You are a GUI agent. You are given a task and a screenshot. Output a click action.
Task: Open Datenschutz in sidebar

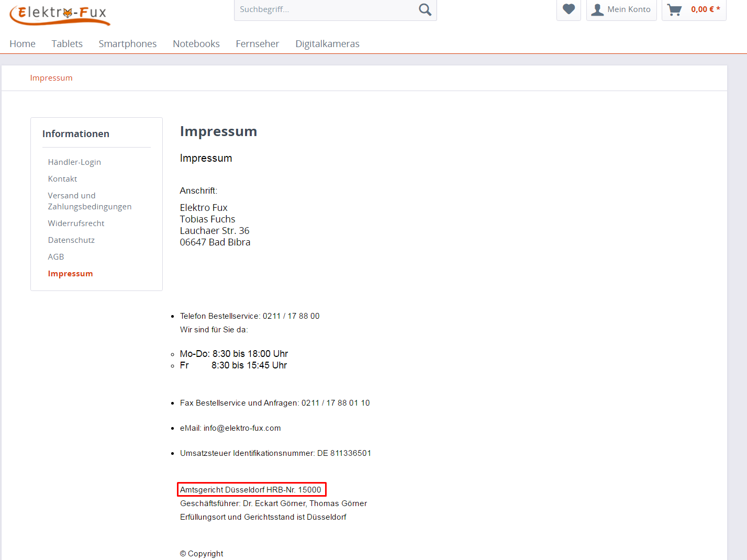click(x=71, y=240)
